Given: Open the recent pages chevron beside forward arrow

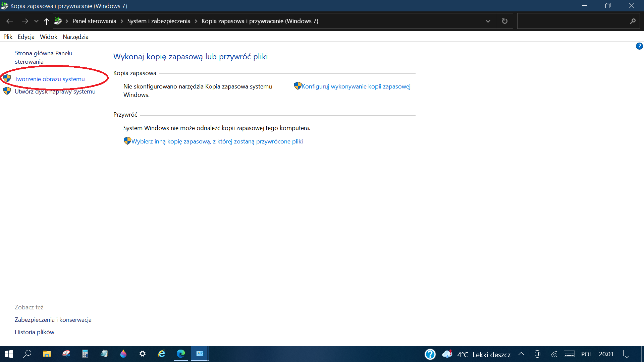Looking at the screenshot, I should pos(36,21).
